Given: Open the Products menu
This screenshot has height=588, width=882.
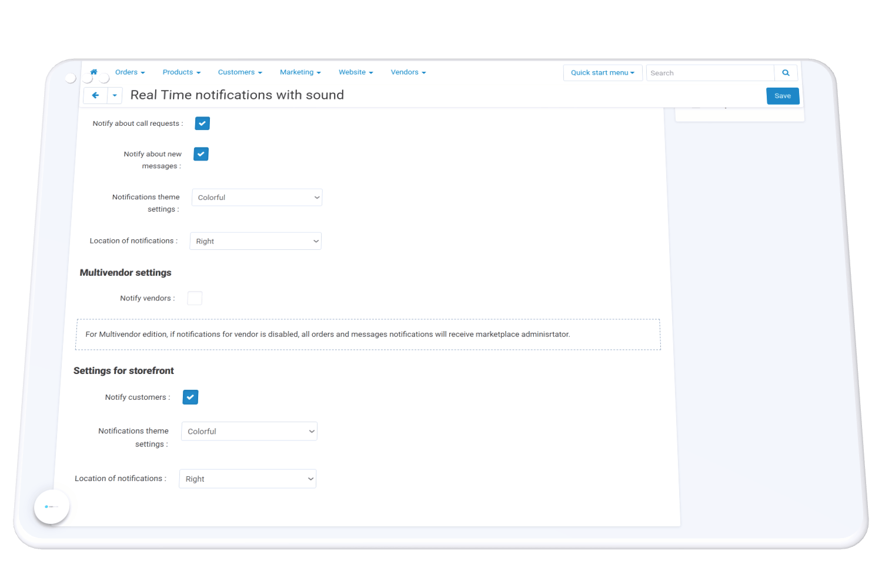Looking at the screenshot, I should coord(182,72).
